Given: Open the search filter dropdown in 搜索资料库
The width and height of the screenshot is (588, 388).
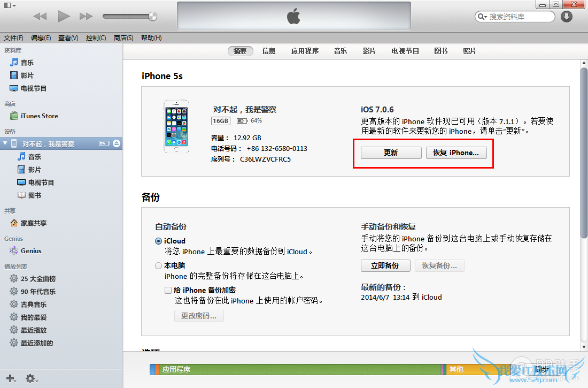Looking at the screenshot, I should [x=485, y=16].
